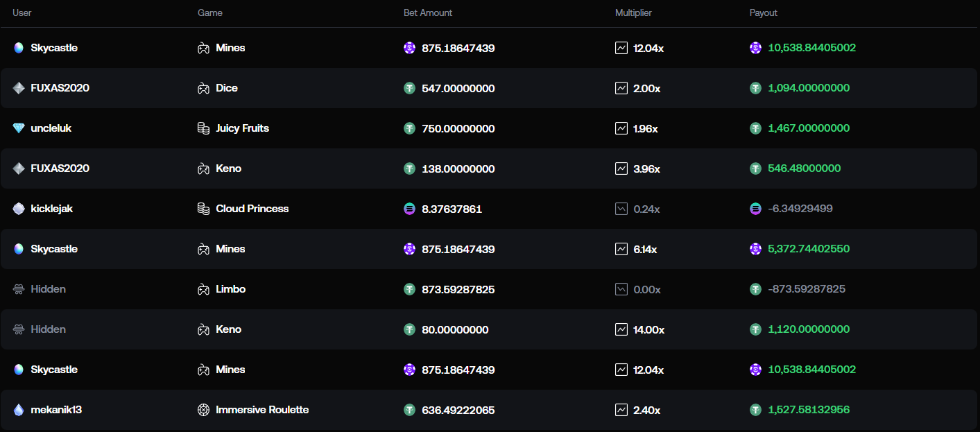Screen dimensions: 980x432
Task: Open the mekanik13 username link
Action: [56, 410]
